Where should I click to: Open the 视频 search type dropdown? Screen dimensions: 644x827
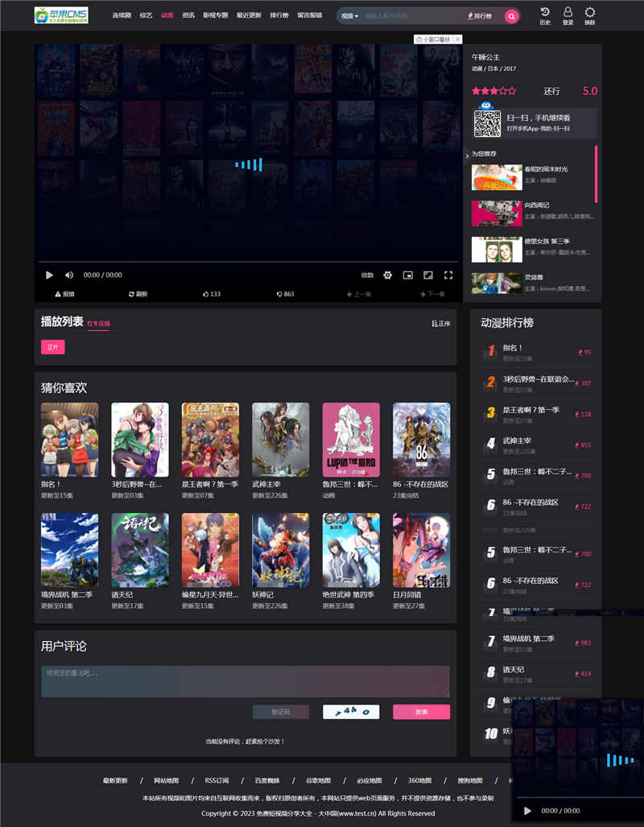pyautogui.click(x=349, y=16)
